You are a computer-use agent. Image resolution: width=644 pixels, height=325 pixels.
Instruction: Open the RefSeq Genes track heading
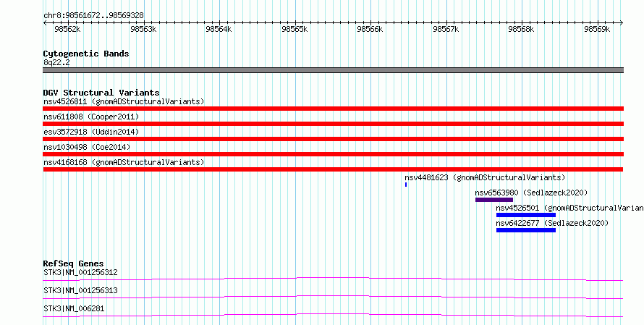[74, 263]
